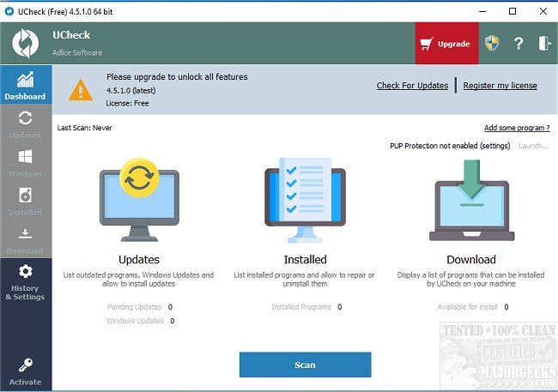The image size is (558, 392).
Task: Go to the Updates sidebar section
Action: tap(25, 124)
